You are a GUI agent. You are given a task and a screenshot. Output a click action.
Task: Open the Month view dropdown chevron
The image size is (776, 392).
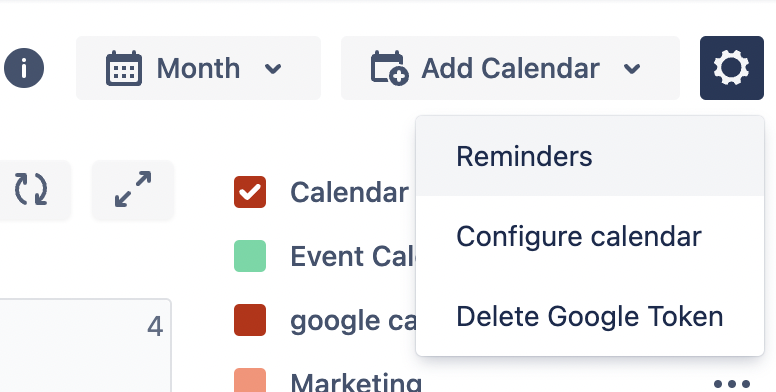(x=273, y=68)
